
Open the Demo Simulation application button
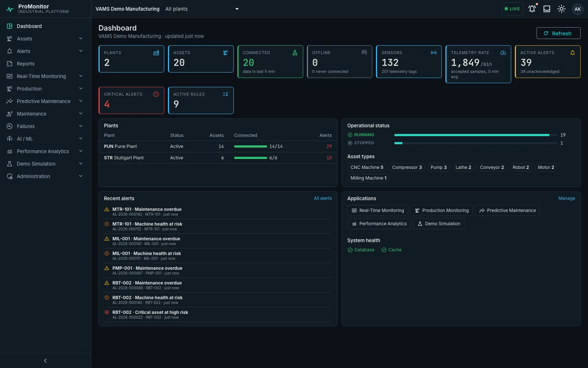tap(439, 224)
